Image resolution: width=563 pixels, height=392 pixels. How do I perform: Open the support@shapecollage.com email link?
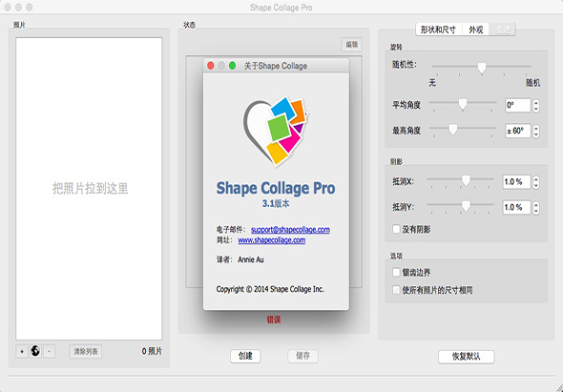click(x=290, y=230)
